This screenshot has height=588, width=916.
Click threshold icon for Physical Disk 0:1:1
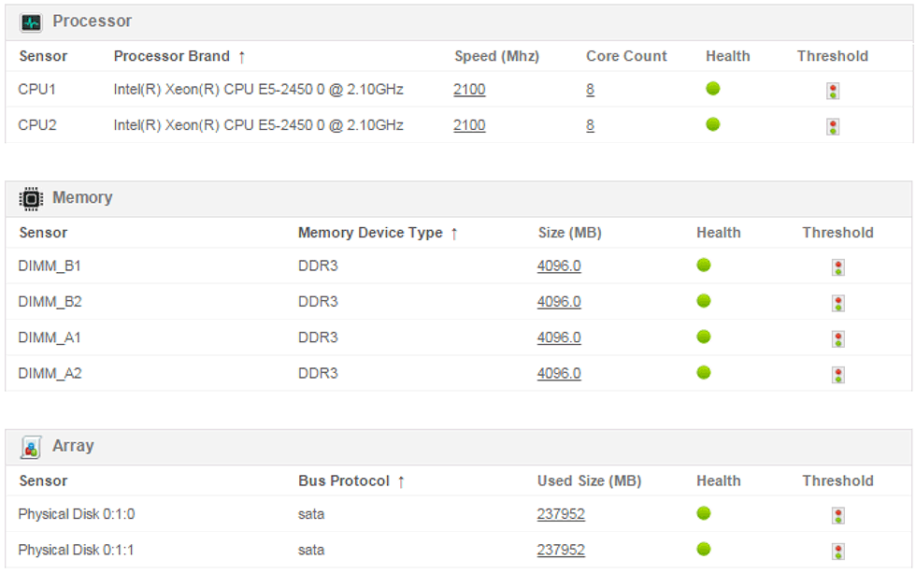(838, 551)
